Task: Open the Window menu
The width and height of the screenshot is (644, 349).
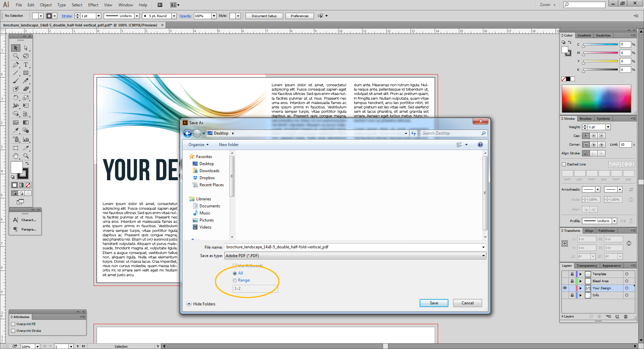Action: tap(125, 5)
